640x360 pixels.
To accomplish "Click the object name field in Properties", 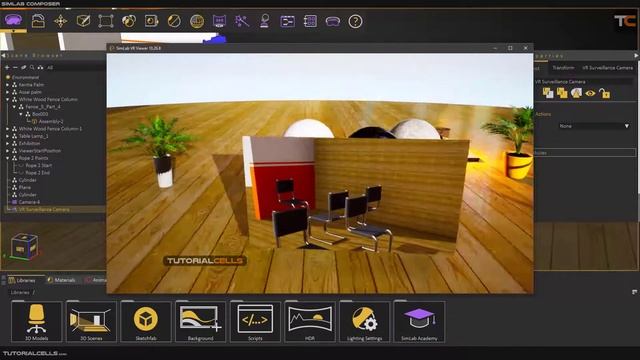I will 583,82.
